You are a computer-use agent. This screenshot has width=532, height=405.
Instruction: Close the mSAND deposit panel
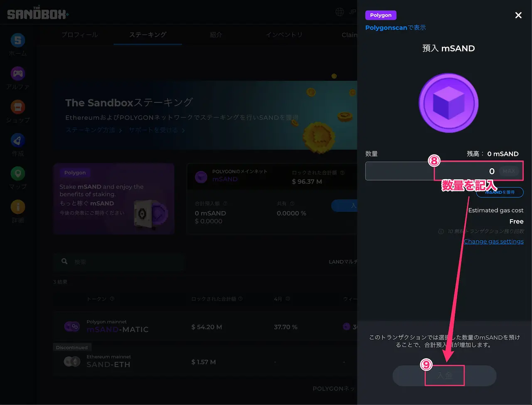518,15
